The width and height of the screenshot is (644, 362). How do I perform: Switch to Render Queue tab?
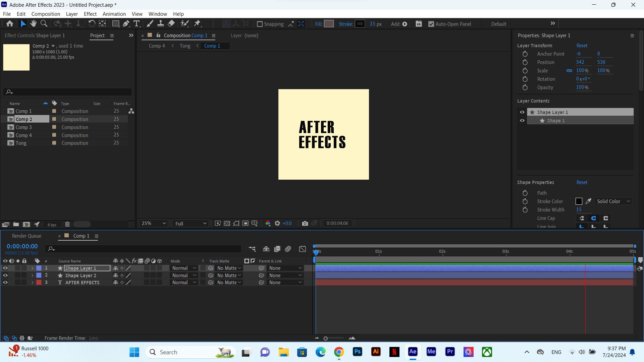tap(26, 236)
